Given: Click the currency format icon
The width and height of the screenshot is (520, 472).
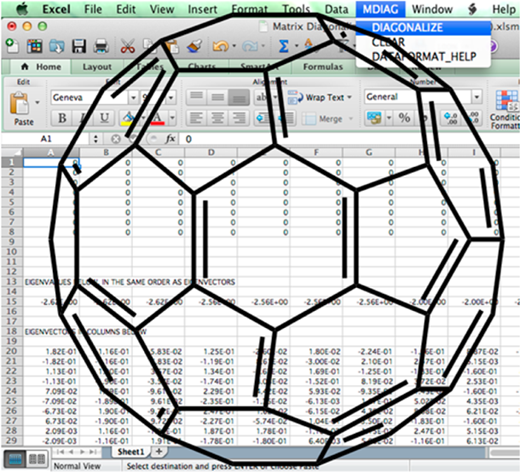Looking at the screenshot, I should click(x=374, y=118).
